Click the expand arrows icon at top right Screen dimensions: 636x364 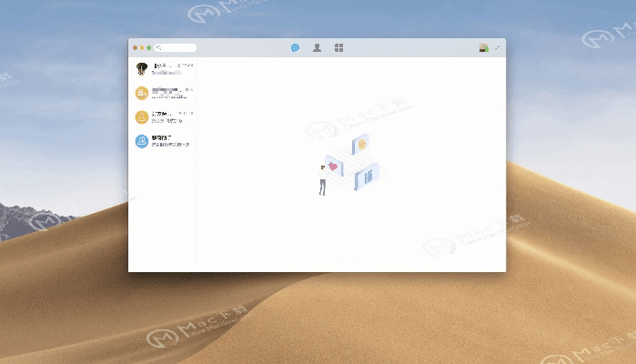[498, 48]
